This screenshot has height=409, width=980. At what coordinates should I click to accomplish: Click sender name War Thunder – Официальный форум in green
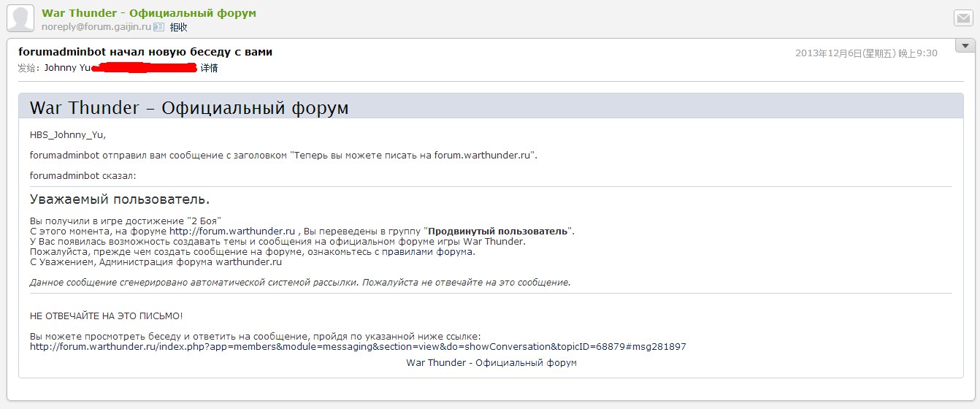tap(149, 13)
